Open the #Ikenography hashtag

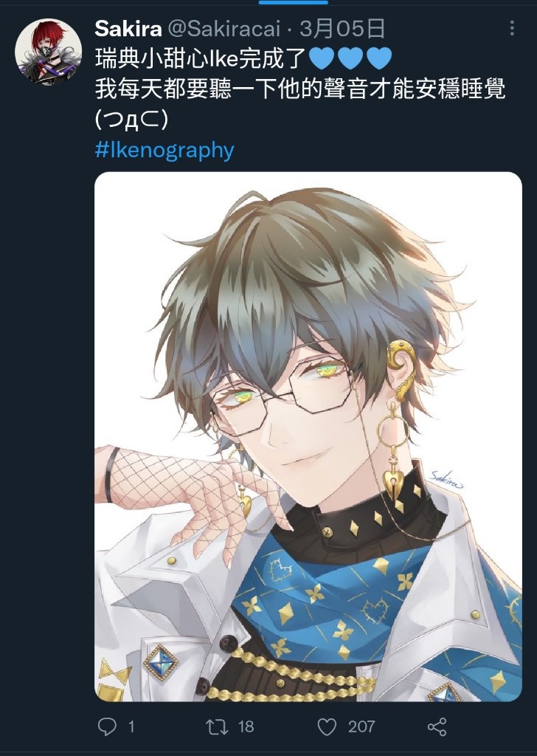point(164,151)
